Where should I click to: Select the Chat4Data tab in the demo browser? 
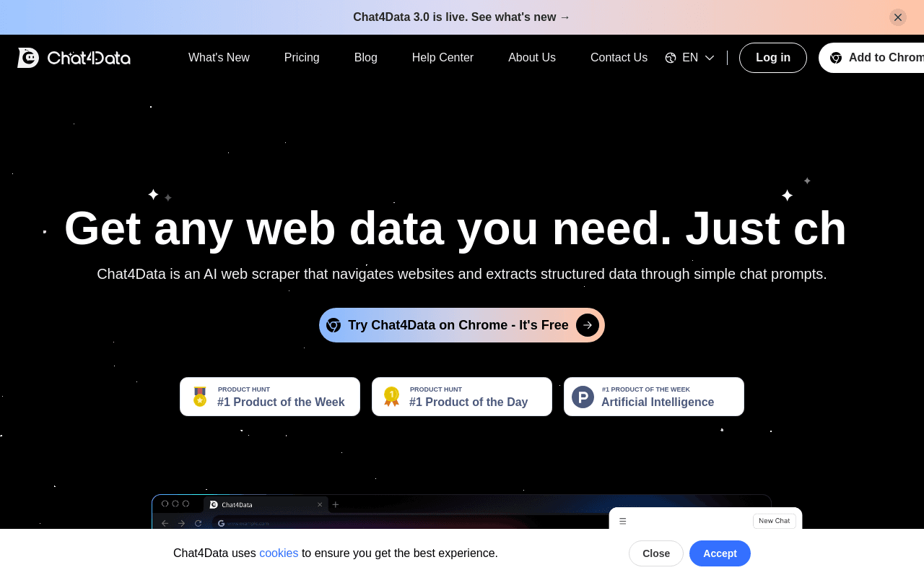pos(266,504)
